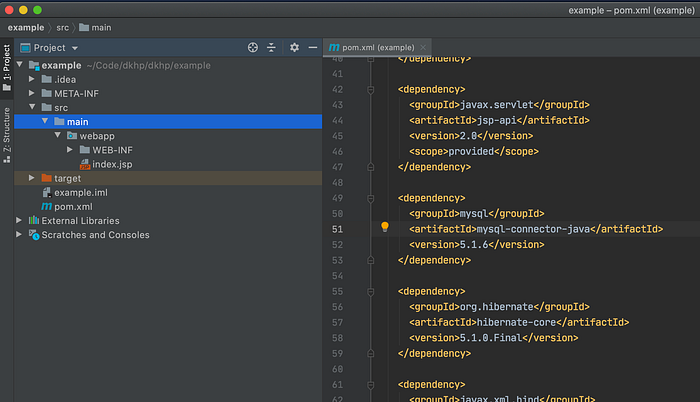Click the orange target folder icon
The image size is (700, 402).
[46, 178]
